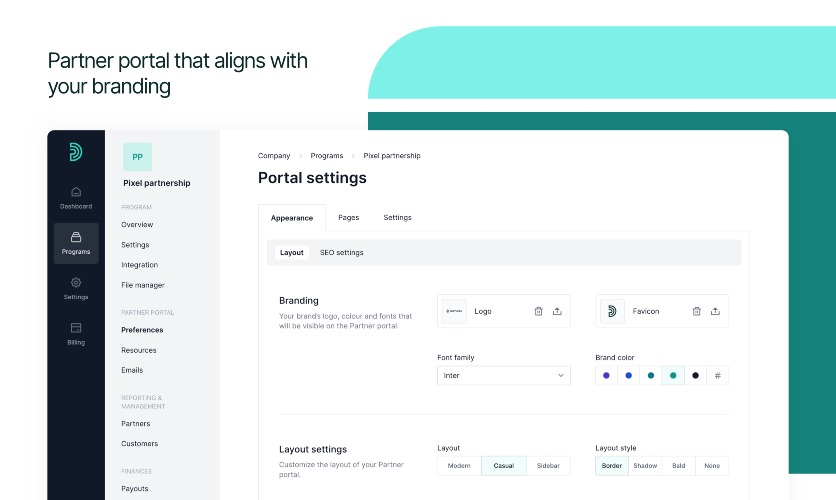Screen dimensions: 836x500
Task: Pick the dark teal-blue brand color swatch
Action: (651, 375)
